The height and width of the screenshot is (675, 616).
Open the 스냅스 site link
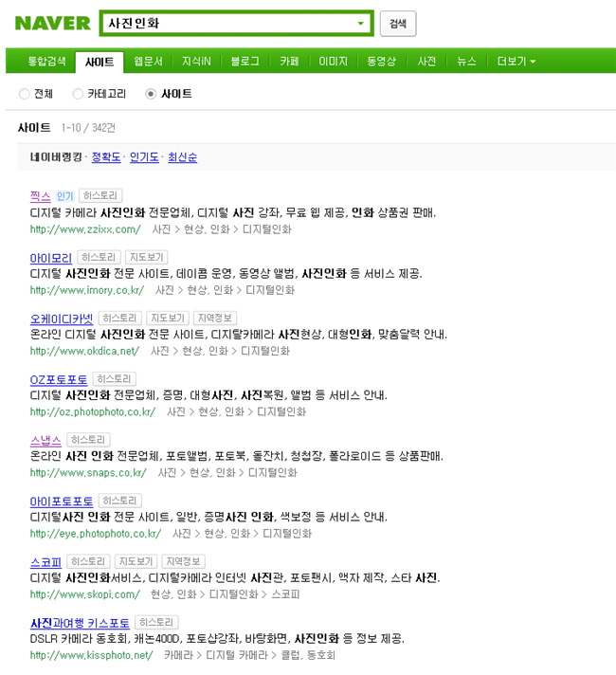coord(45,441)
